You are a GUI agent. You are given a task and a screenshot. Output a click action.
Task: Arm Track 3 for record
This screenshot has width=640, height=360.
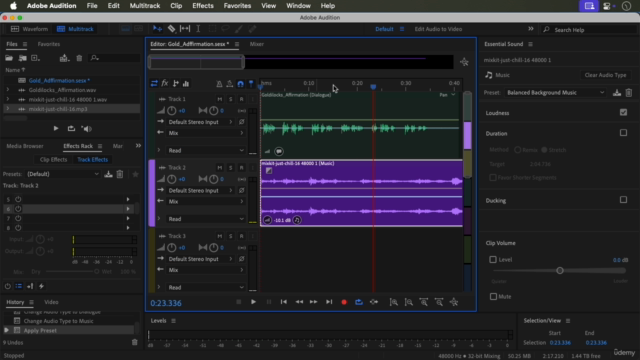(241, 236)
